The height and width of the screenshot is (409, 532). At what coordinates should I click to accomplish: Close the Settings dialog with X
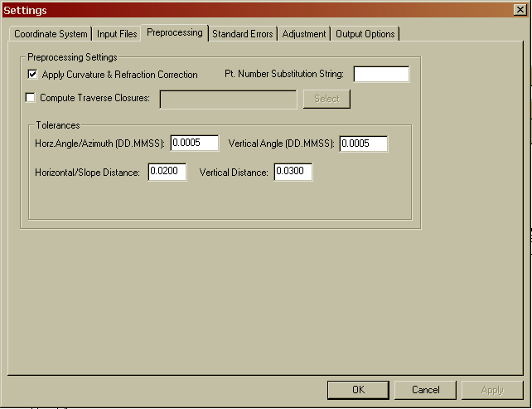coord(520,10)
